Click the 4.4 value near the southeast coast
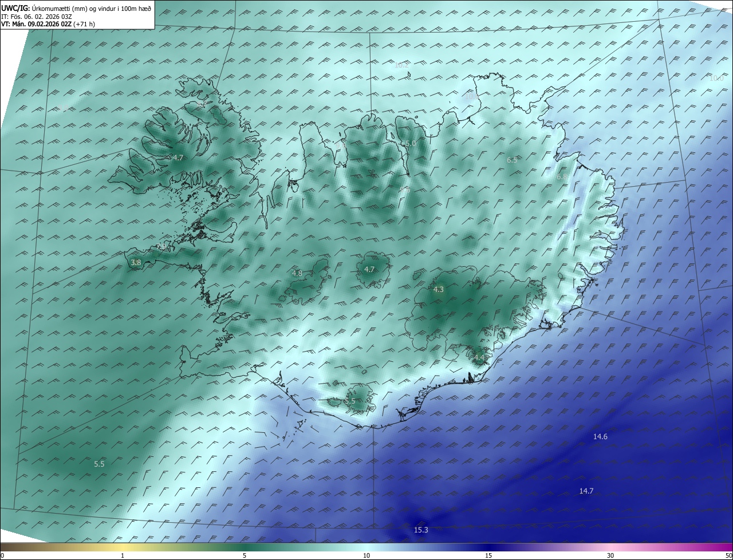The image size is (733, 560). tap(479, 358)
